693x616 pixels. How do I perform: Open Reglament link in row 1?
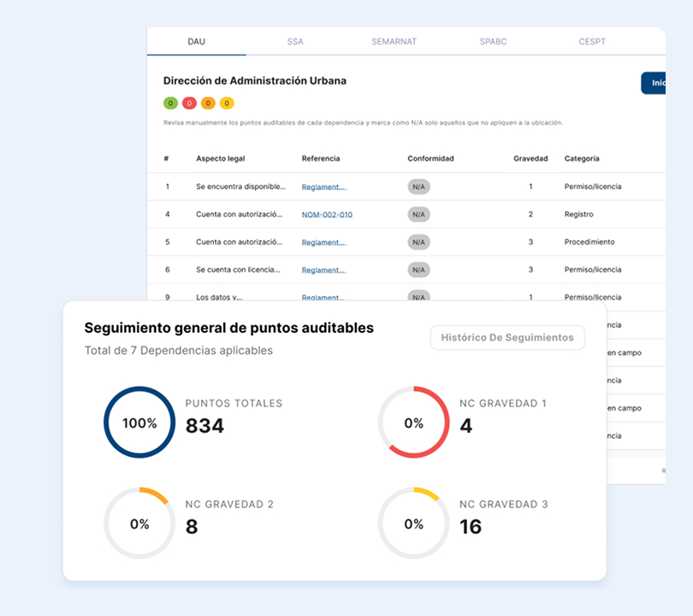coord(324,187)
